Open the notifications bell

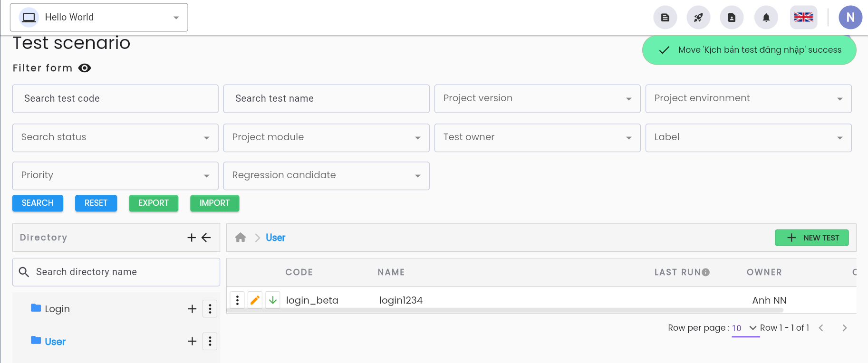[766, 18]
